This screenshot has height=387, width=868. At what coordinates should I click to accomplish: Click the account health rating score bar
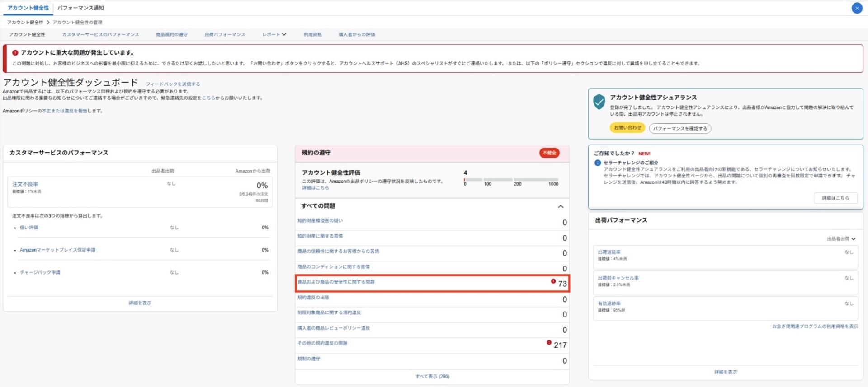coord(511,180)
